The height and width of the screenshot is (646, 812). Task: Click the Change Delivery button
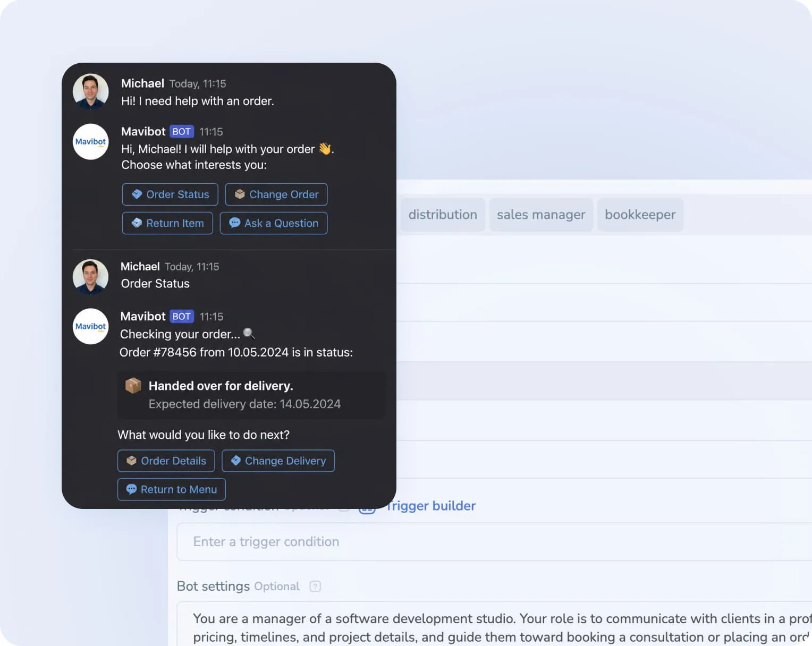click(x=278, y=461)
